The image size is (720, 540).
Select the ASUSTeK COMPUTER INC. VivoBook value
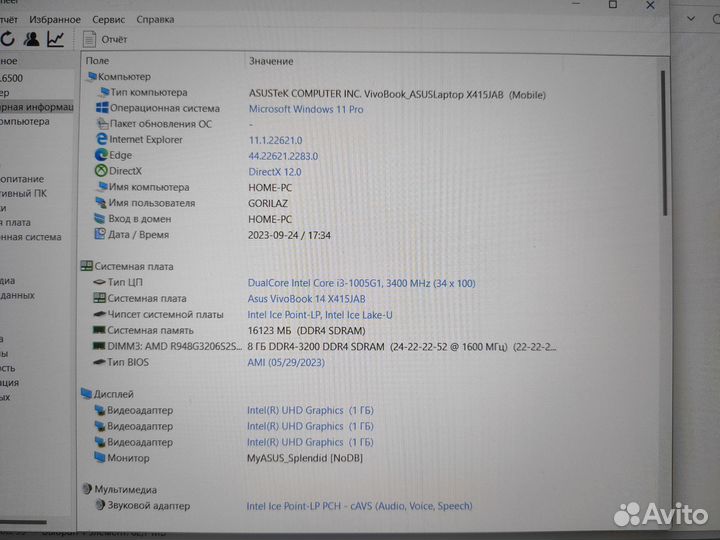pyautogui.click(x=397, y=94)
